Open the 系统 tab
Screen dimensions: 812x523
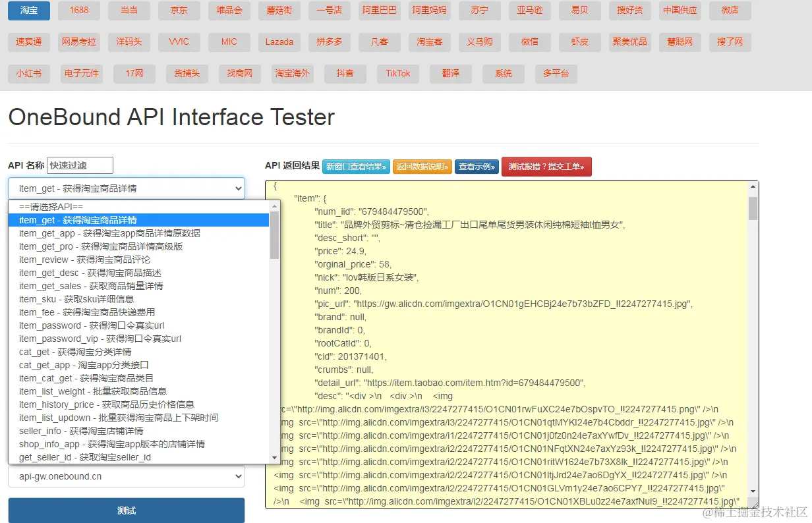click(x=504, y=73)
